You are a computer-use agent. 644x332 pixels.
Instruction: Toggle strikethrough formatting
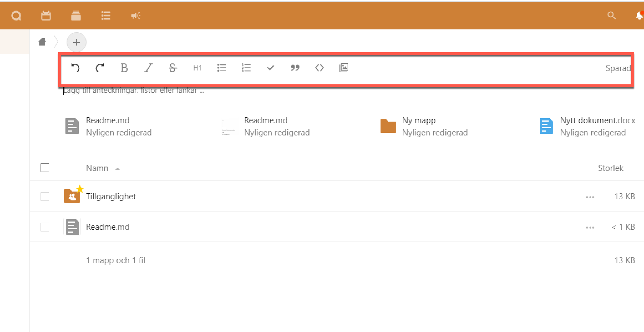coord(173,68)
